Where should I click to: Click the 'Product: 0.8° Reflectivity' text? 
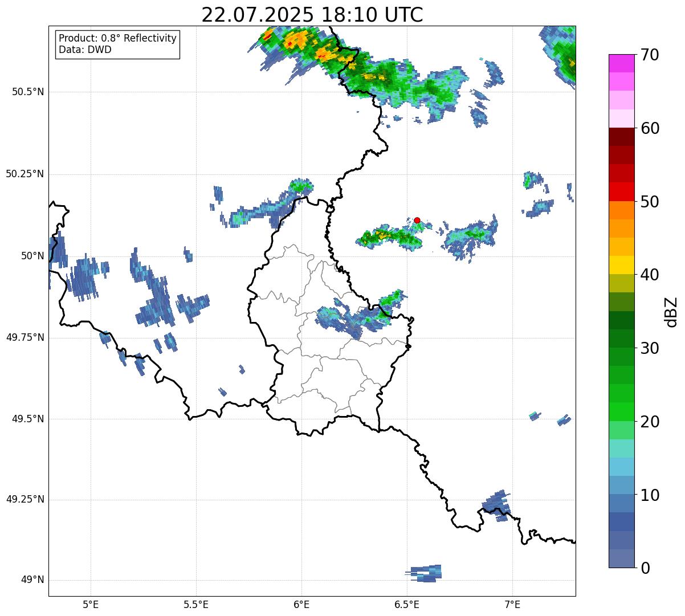point(118,38)
